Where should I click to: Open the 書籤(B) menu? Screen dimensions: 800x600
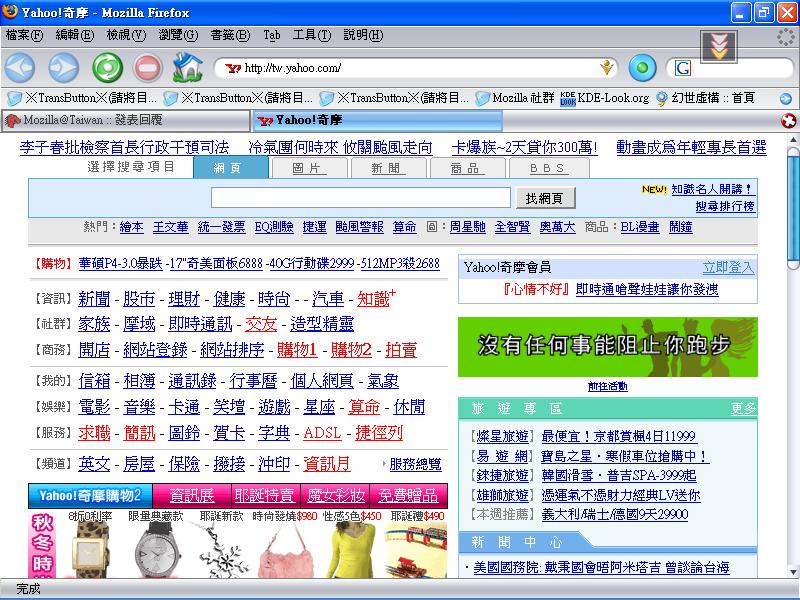click(x=230, y=35)
